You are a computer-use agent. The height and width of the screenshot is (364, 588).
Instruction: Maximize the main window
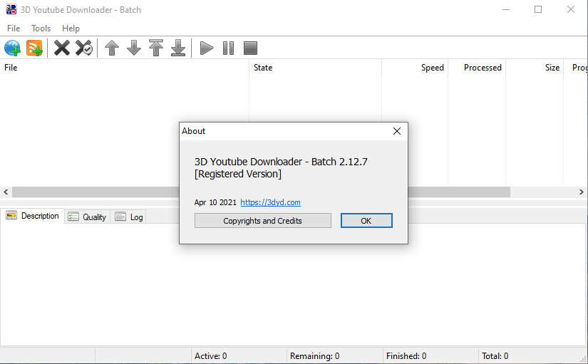(538, 9)
